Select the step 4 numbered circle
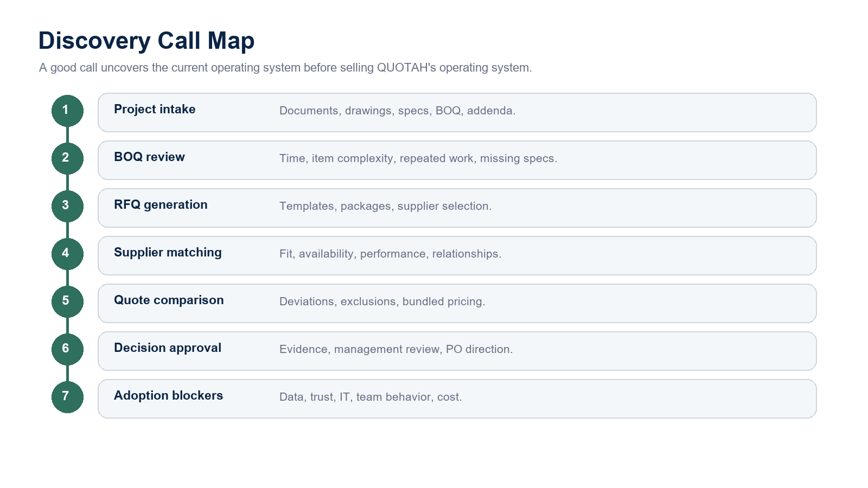 67,254
